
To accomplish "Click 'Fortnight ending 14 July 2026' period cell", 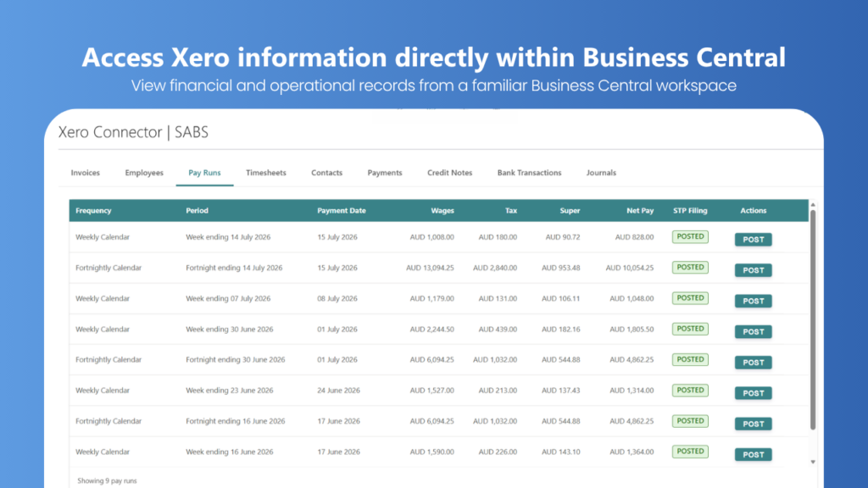I will 234,268.
